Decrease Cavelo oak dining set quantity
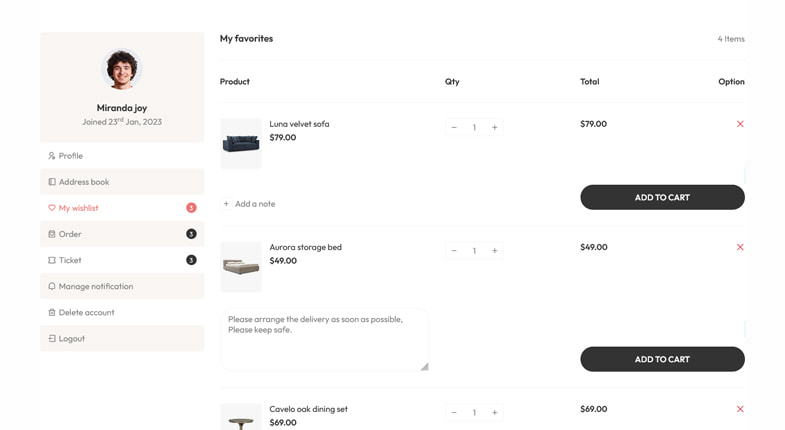This screenshot has height=430, width=785. coord(454,412)
